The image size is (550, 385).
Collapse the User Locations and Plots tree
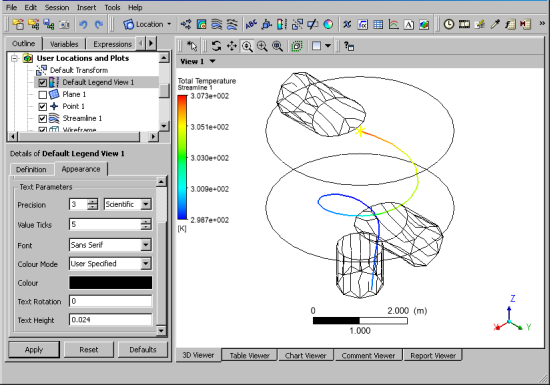(x=14, y=58)
